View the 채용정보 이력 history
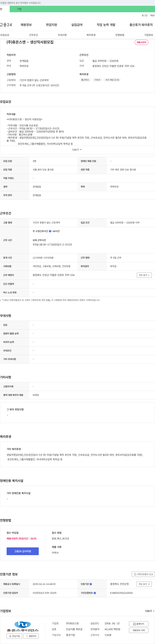This screenshot has width=155, height=644. [139, 630]
